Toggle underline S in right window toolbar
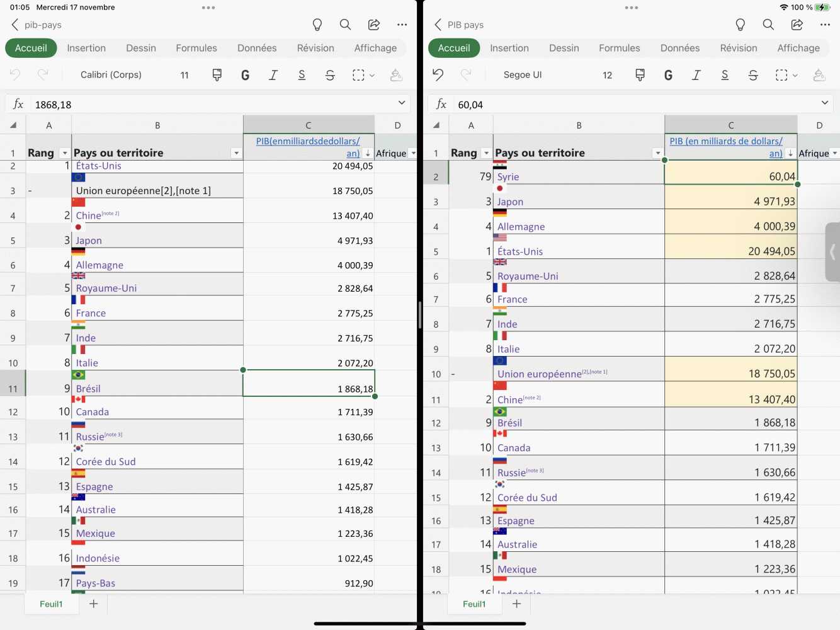840x630 pixels. (x=725, y=75)
